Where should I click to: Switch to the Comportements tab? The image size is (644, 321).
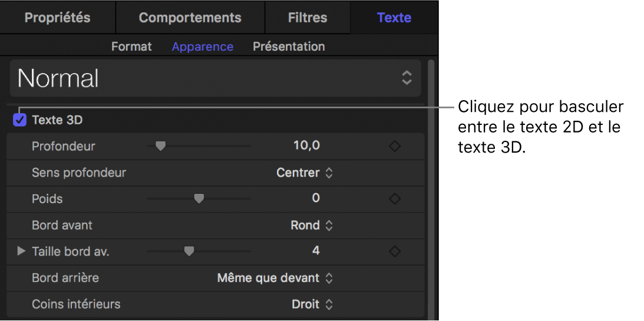point(190,18)
